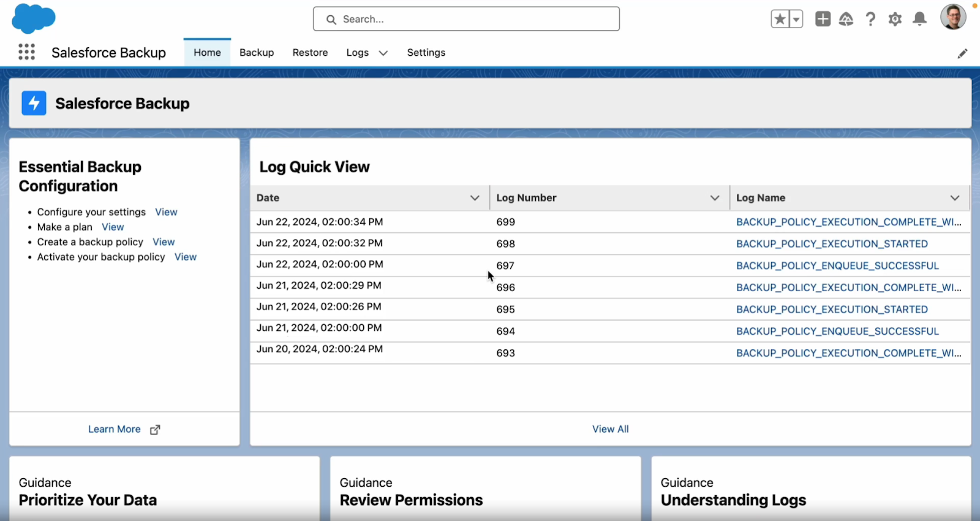Viewport: 980px width, 521px height.
Task: Open the Favorites list dropdown arrow
Action: (x=796, y=19)
